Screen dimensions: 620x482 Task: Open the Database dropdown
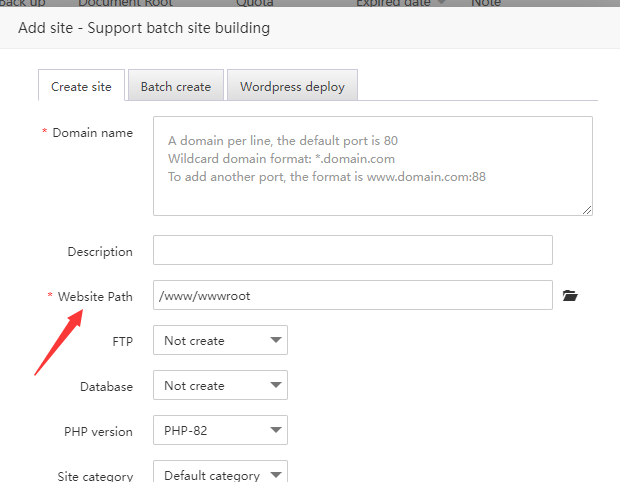(x=220, y=386)
